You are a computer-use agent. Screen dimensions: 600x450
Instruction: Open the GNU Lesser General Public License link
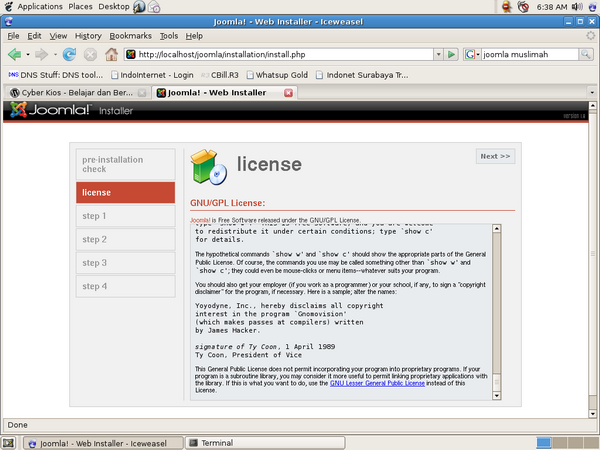tap(377, 383)
